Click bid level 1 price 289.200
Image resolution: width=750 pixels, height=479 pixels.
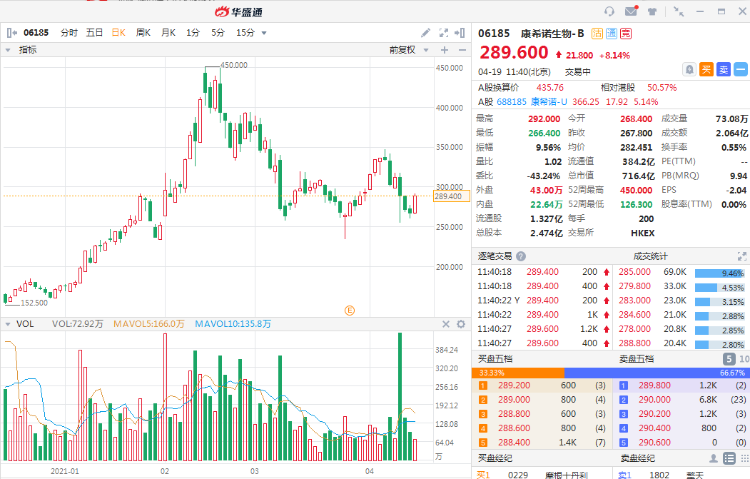tap(514, 385)
